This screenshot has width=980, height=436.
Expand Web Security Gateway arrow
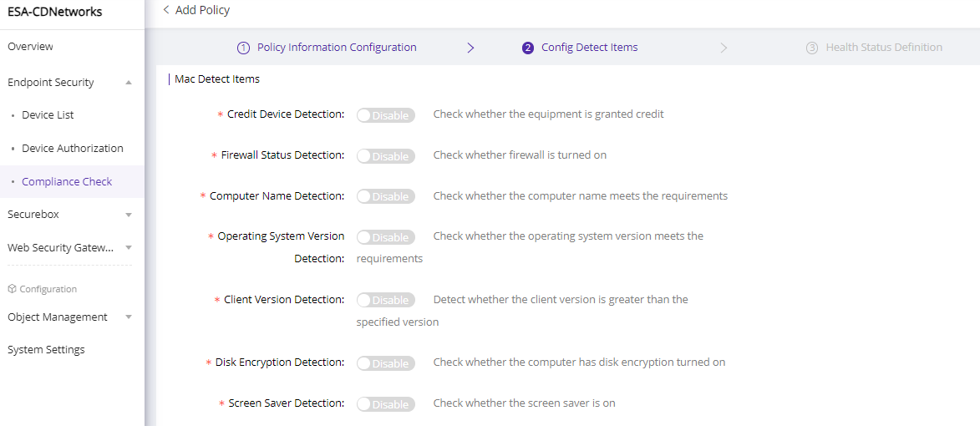click(x=129, y=247)
